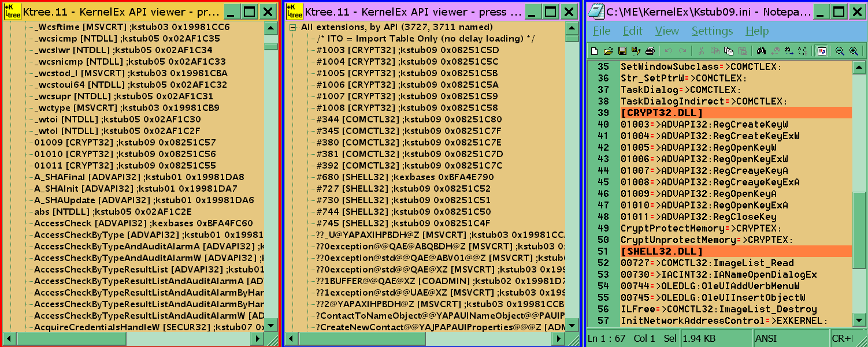The width and height of the screenshot is (868, 347).
Task: Zoom in with the plus magnifier
Action: pyautogui.click(x=854, y=51)
